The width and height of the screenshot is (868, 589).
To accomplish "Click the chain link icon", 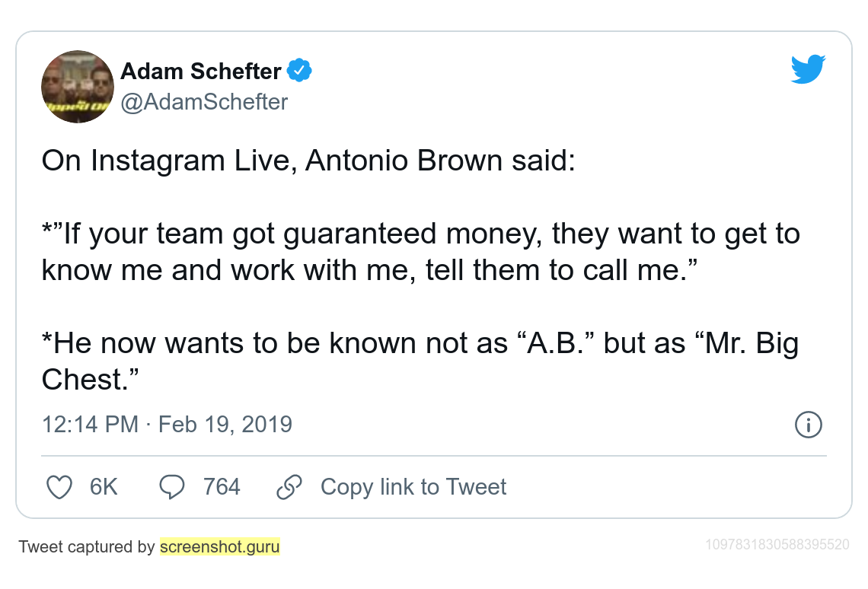I will pyautogui.click(x=289, y=487).
